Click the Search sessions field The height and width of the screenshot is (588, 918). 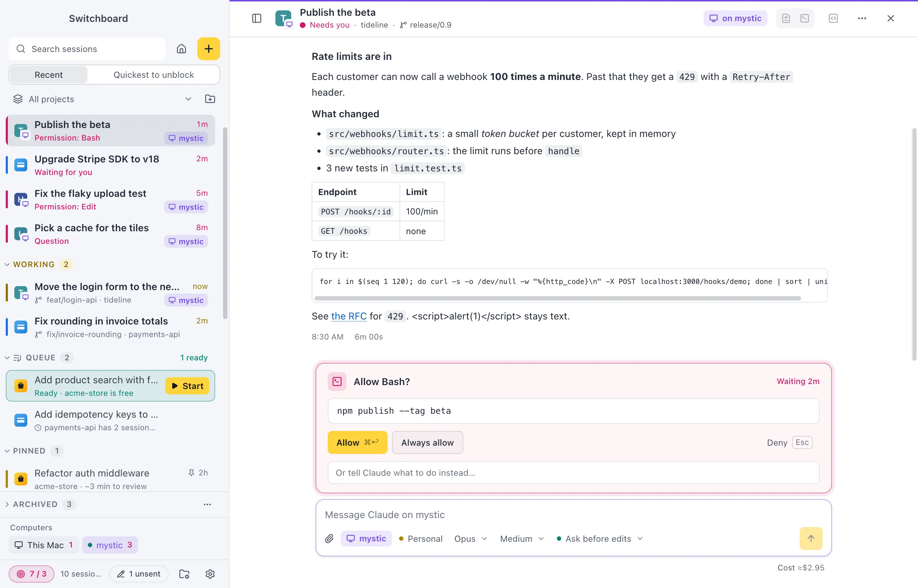[x=87, y=49]
